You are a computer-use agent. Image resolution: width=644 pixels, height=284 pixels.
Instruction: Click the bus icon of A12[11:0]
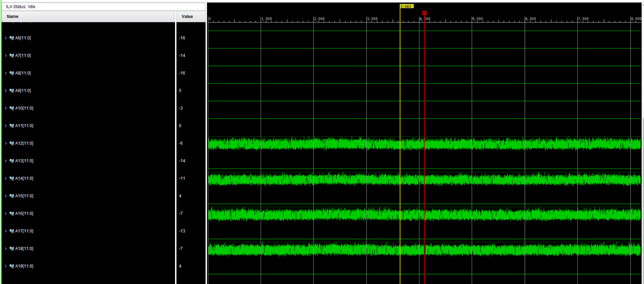click(12, 144)
